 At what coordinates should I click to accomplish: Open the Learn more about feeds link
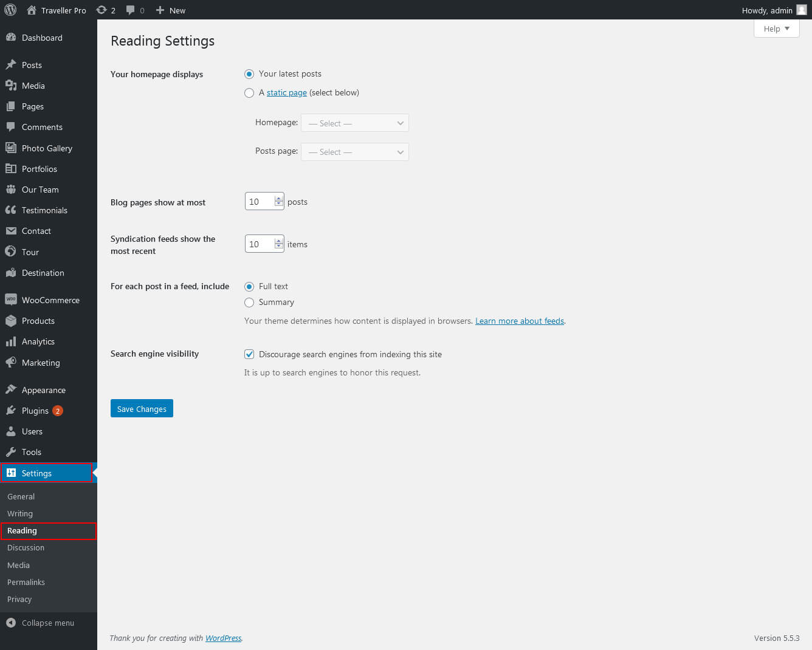coord(520,321)
